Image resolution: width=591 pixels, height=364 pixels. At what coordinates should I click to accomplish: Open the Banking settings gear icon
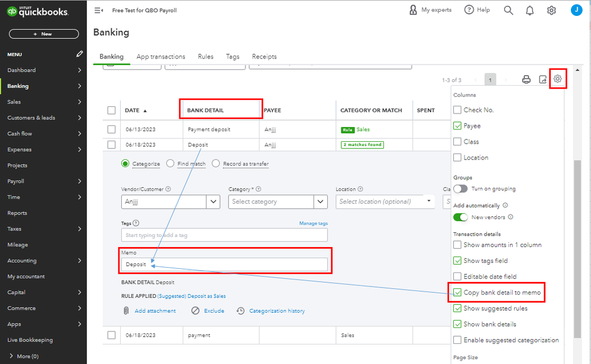pyautogui.click(x=557, y=79)
